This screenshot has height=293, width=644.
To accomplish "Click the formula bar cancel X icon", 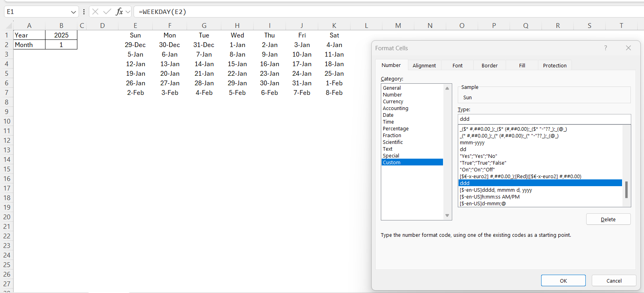I will pos(95,12).
